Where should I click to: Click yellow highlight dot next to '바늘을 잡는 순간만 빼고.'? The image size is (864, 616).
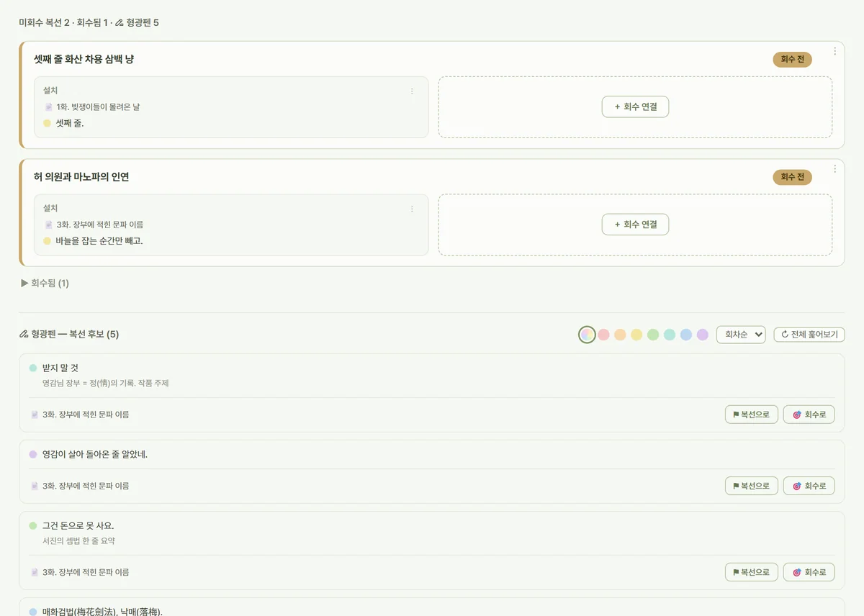click(x=47, y=241)
